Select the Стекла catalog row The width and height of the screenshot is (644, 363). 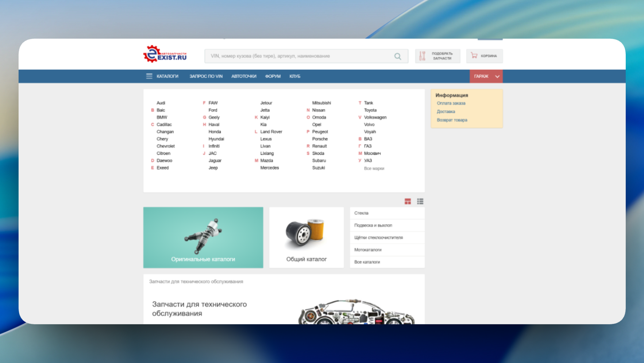387,213
